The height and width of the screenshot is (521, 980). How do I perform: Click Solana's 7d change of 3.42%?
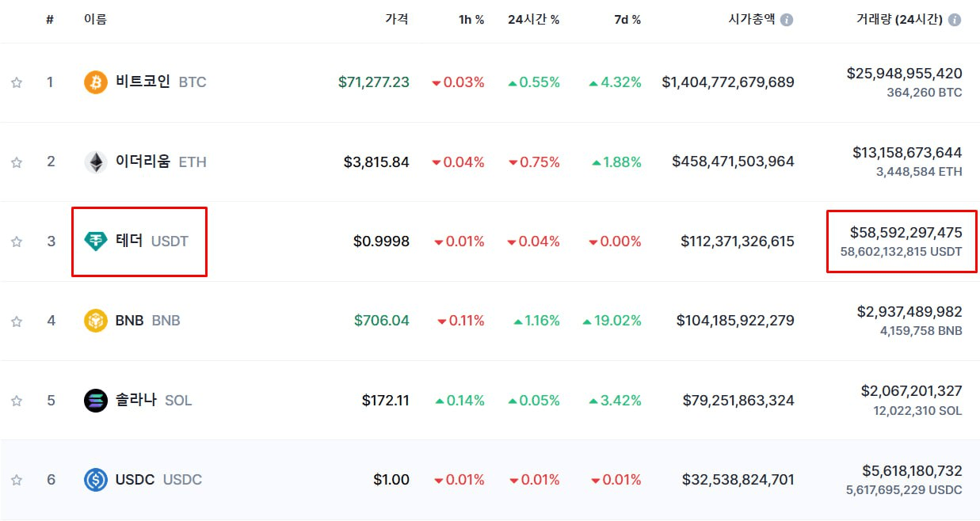click(616, 401)
